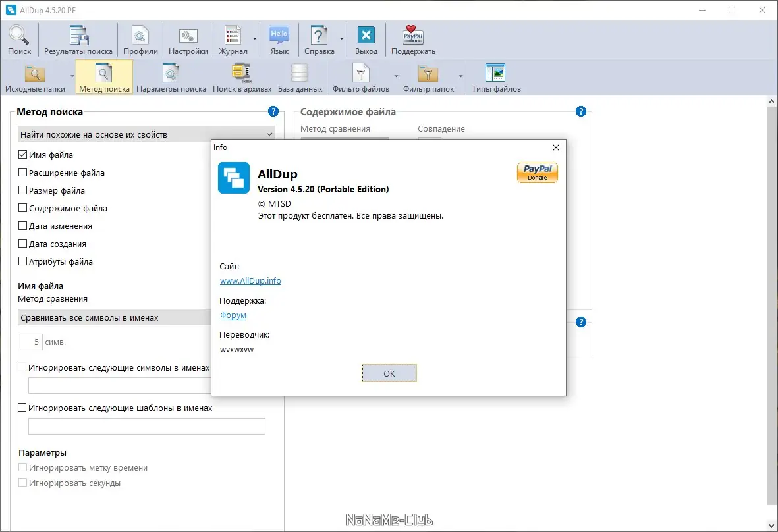Viewport: 778px width, 532px height.
Task: Check the Атрибуты файла checkbox
Action: point(22,261)
